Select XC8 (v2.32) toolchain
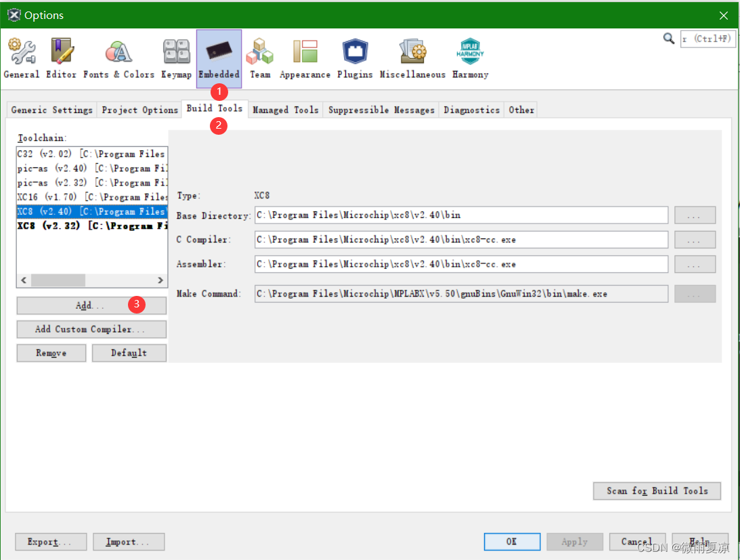Image resolution: width=740 pixels, height=560 pixels. pyautogui.click(x=92, y=225)
